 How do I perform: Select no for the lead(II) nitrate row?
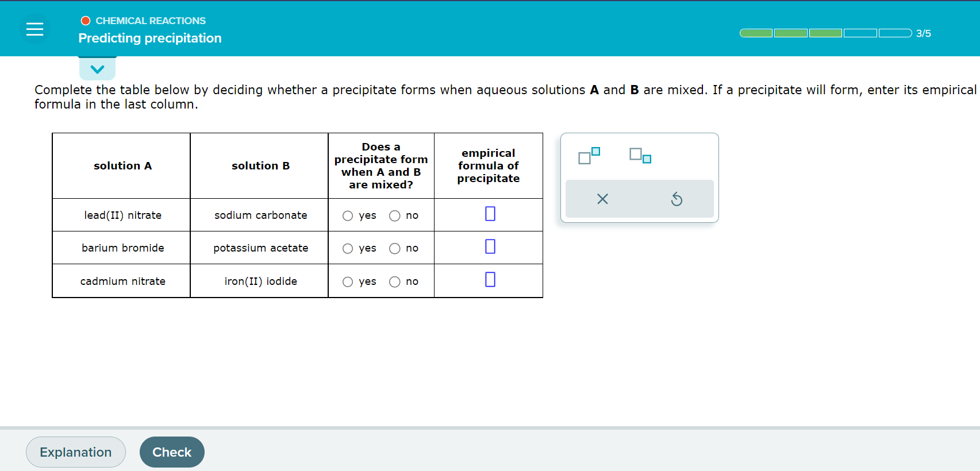coord(395,215)
